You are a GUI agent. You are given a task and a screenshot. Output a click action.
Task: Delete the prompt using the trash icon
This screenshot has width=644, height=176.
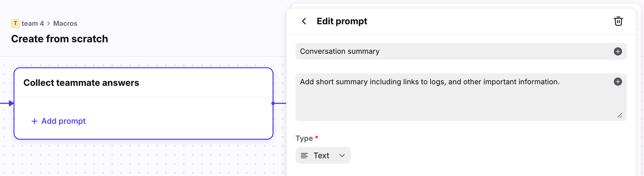(618, 21)
